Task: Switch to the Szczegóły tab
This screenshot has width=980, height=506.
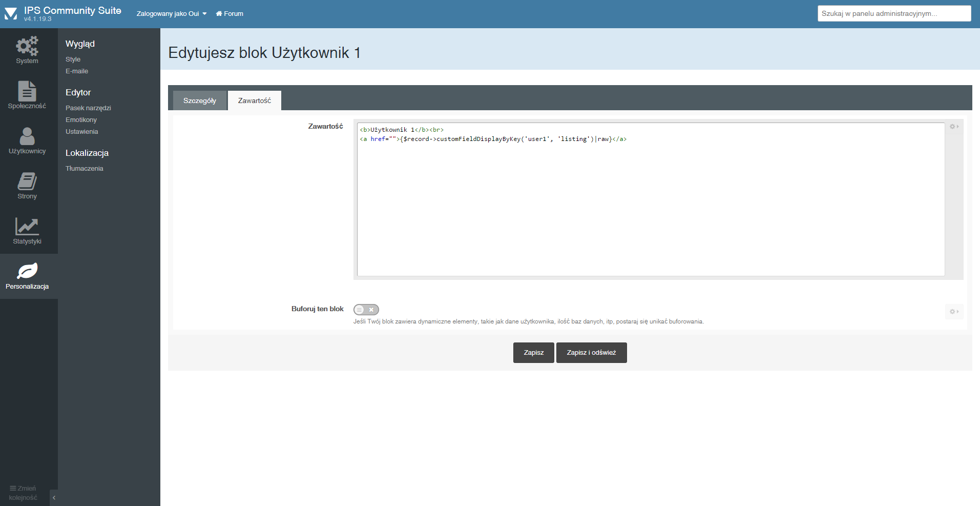Action: [200, 101]
